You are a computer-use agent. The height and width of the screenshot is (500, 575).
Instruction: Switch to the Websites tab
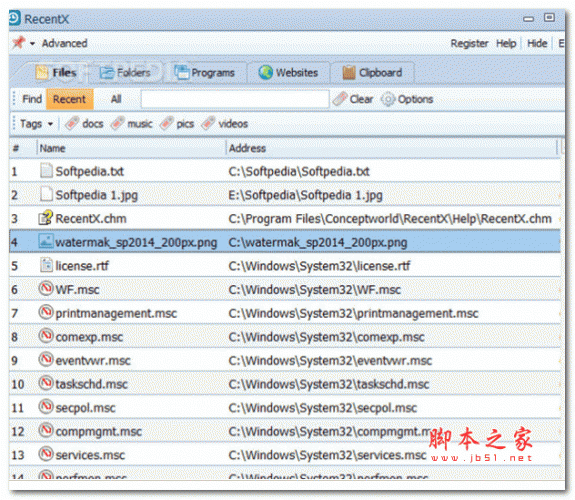point(289,73)
